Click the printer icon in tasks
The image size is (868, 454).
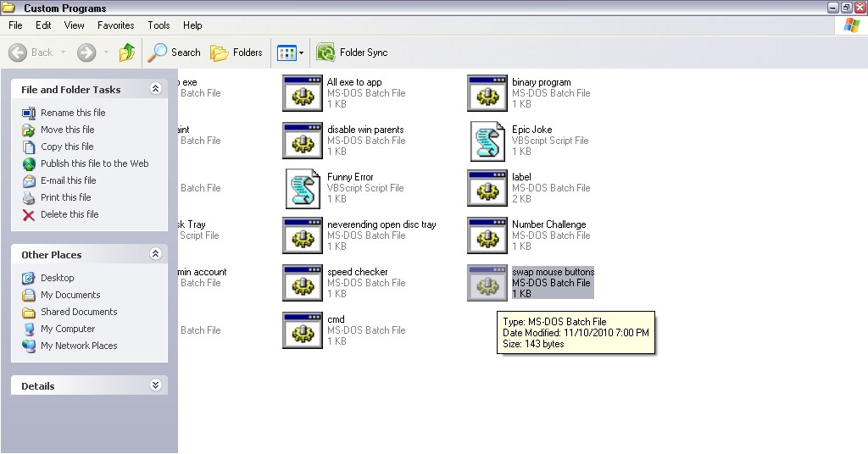[x=29, y=198]
